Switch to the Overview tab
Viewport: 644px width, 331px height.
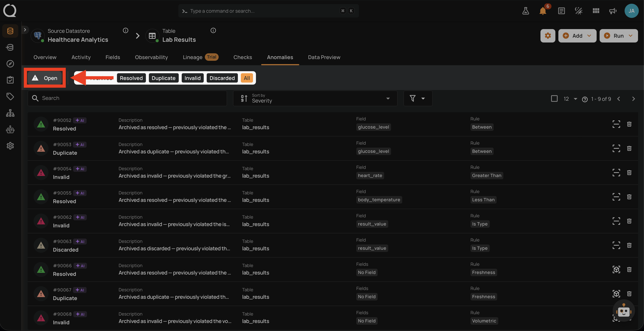tap(45, 57)
